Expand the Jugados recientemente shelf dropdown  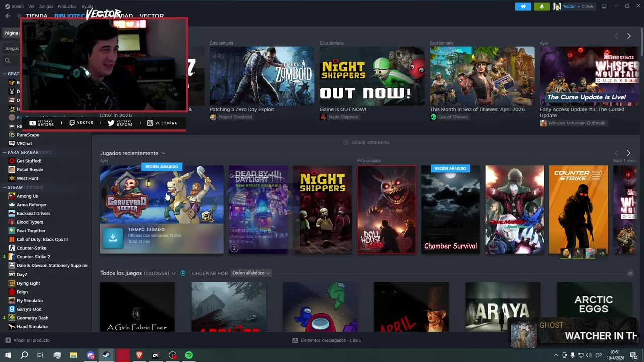[x=163, y=153]
